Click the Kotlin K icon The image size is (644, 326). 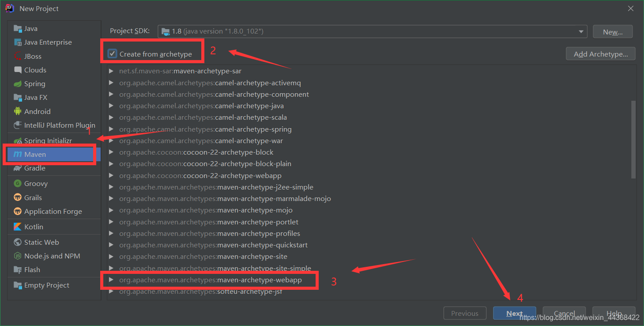pyautogui.click(x=18, y=227)
